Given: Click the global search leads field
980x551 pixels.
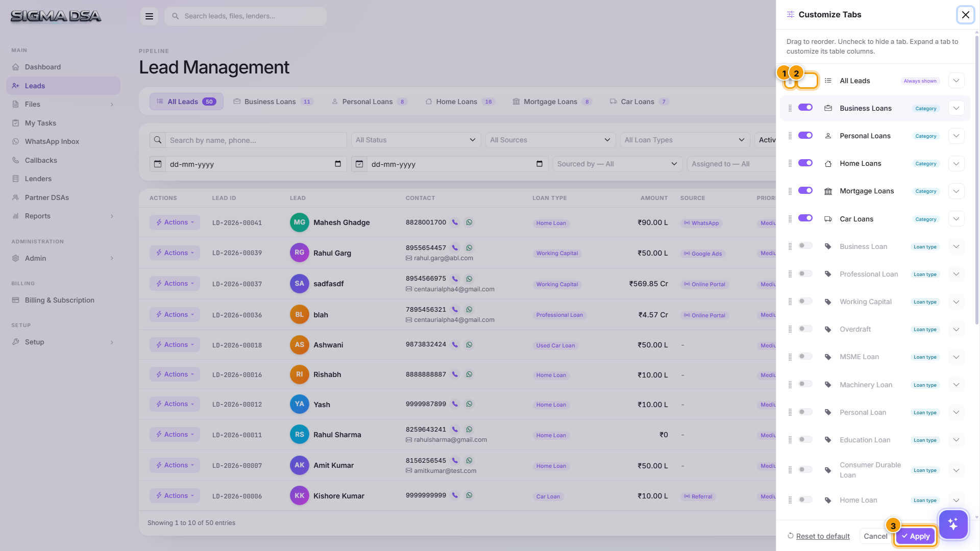Looking at the screenshot, I should click(246, 16).
